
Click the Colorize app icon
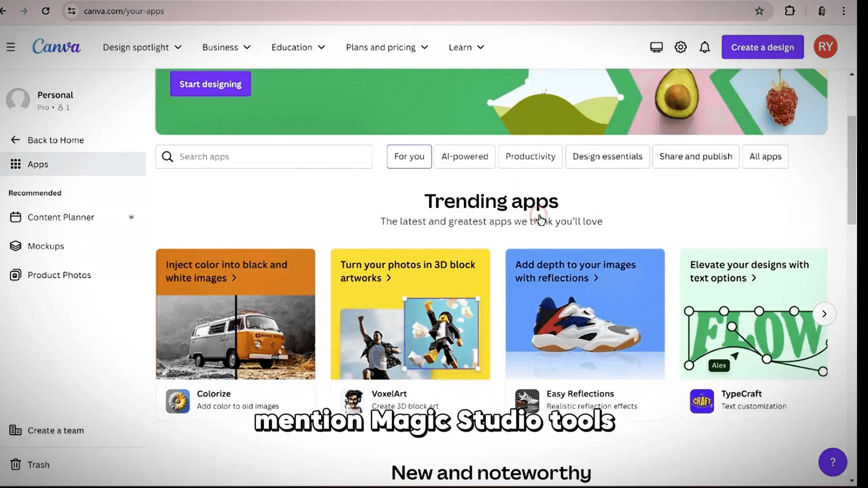coord(178,401)
